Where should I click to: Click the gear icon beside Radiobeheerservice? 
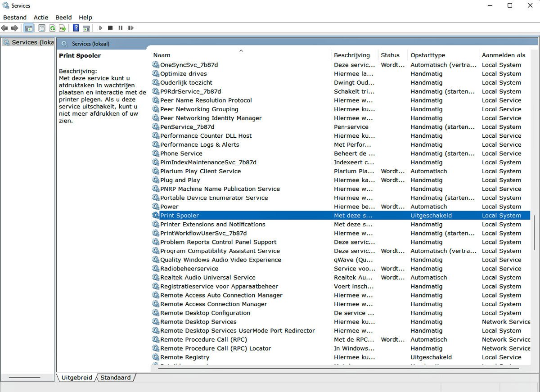156,269
